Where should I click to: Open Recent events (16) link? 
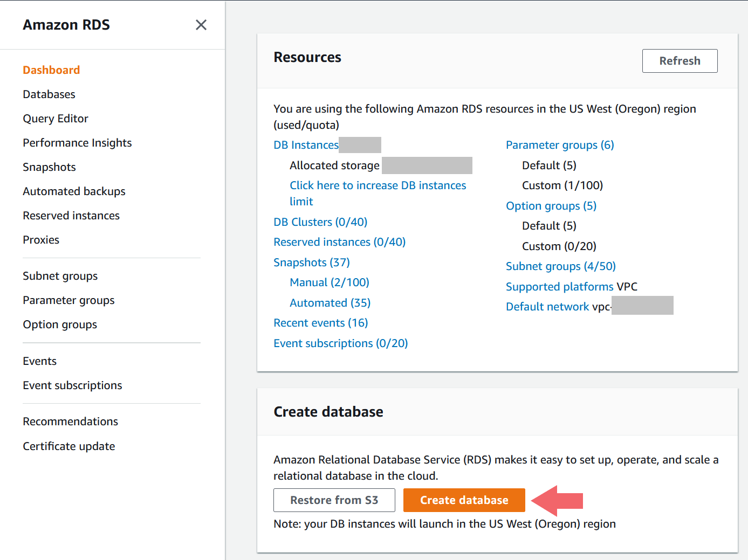click(x=320, y=323)
